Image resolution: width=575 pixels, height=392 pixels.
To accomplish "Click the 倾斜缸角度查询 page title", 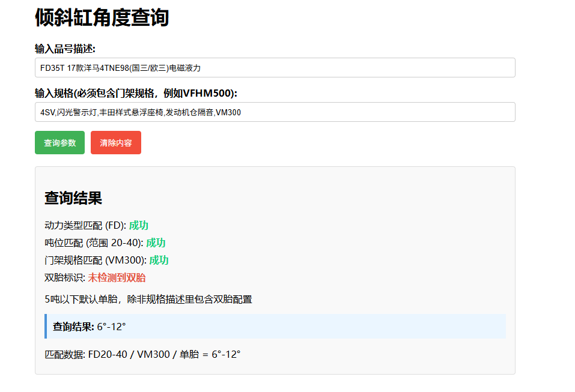I will (102, 18).
